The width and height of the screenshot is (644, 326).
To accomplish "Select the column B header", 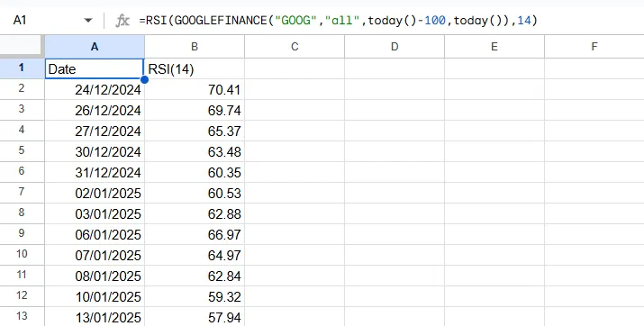I will [195, 47].
